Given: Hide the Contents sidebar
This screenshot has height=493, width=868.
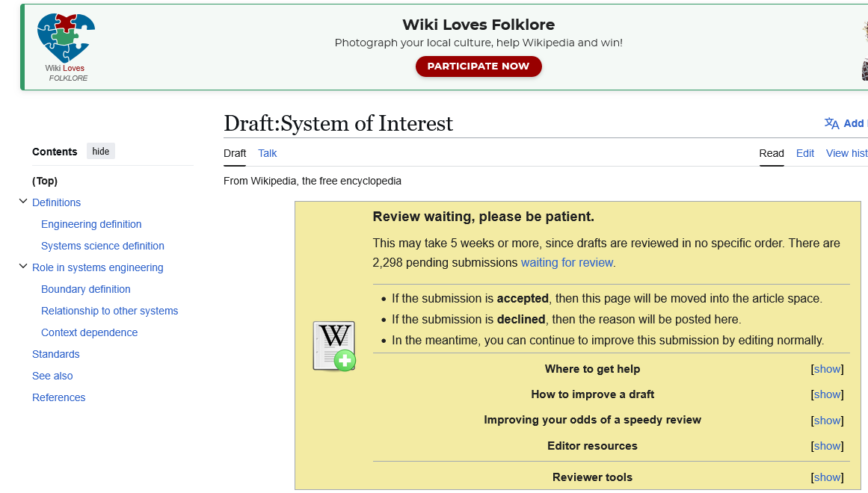Looking at the screenshot, I should click(x=101, y=152).
